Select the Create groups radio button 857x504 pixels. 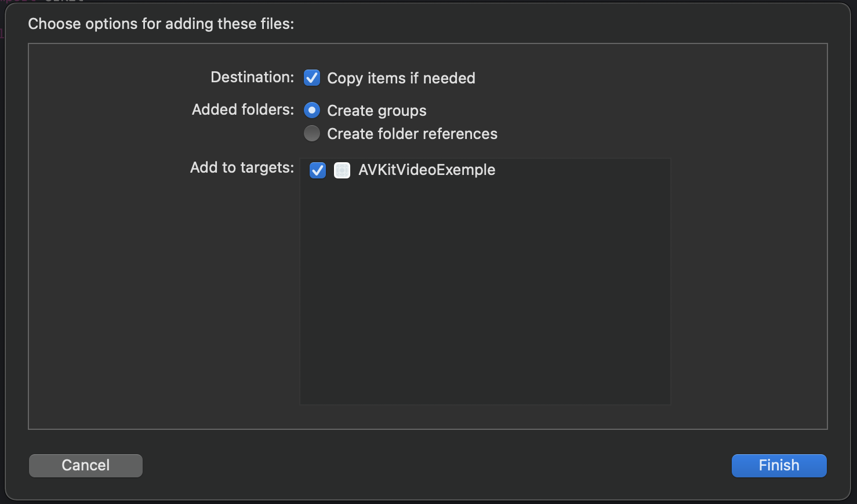coord(312,110)
